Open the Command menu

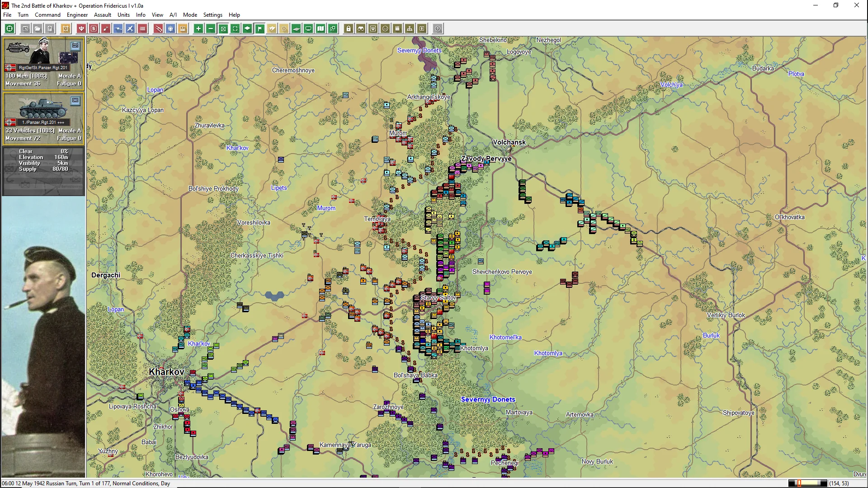point(47,15)
